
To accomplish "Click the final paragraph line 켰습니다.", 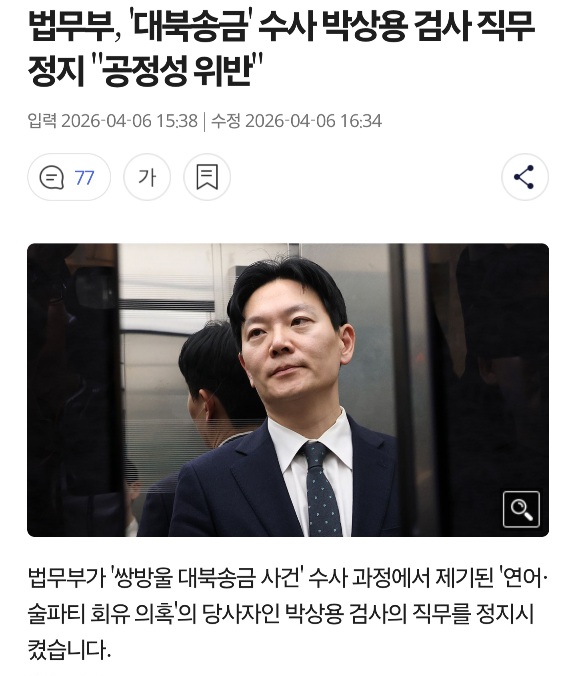I will (x=69, y=649).
